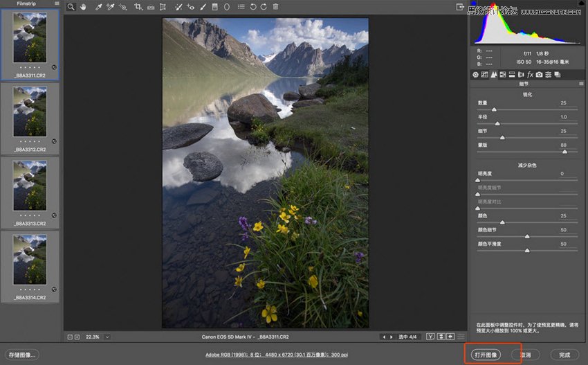Switch to the Lens Corrections panel tab

[521, 75]
